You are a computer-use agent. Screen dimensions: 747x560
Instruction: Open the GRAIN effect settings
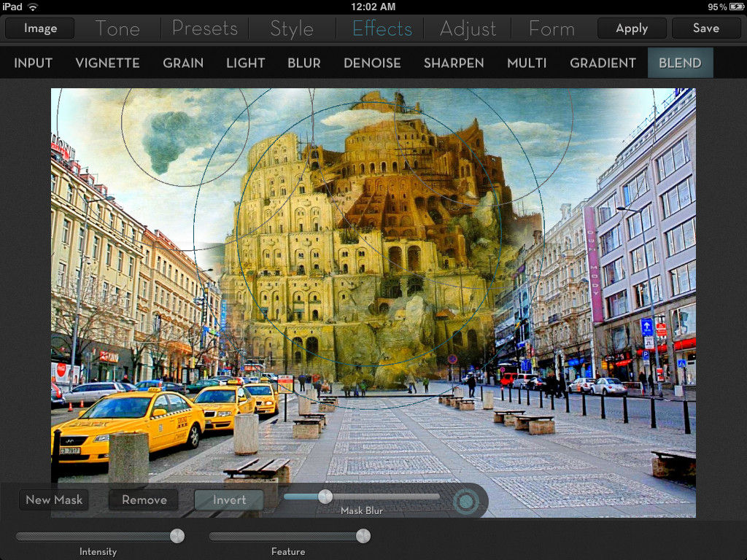coord(183,63)
